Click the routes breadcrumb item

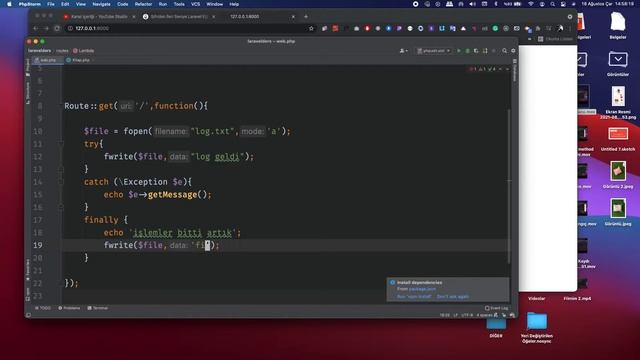62,51
